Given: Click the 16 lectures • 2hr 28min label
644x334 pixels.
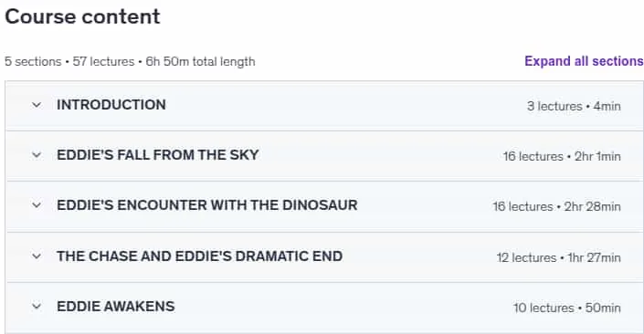Looking at the screenshot, I should 556,206.
